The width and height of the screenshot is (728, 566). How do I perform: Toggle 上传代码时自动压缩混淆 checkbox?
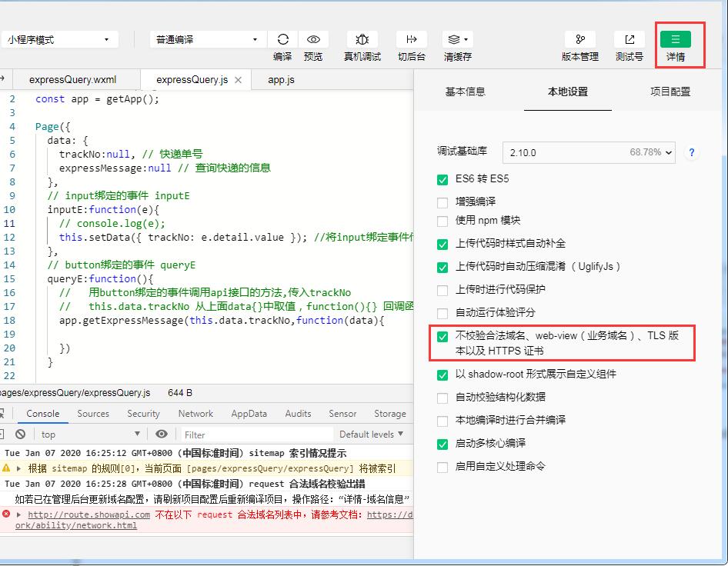coord(442,268)
